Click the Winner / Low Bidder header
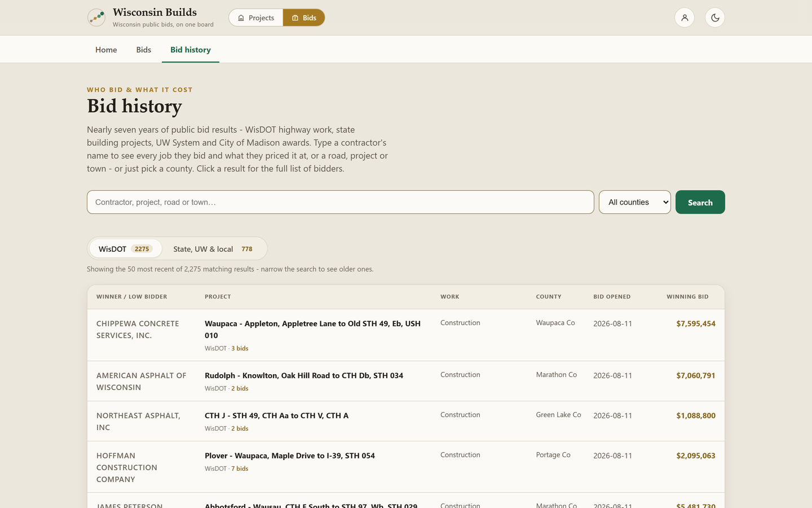Image resolution: width=812 pixels, height=508 pixels. pyautogui.click(x=131, y=296)
